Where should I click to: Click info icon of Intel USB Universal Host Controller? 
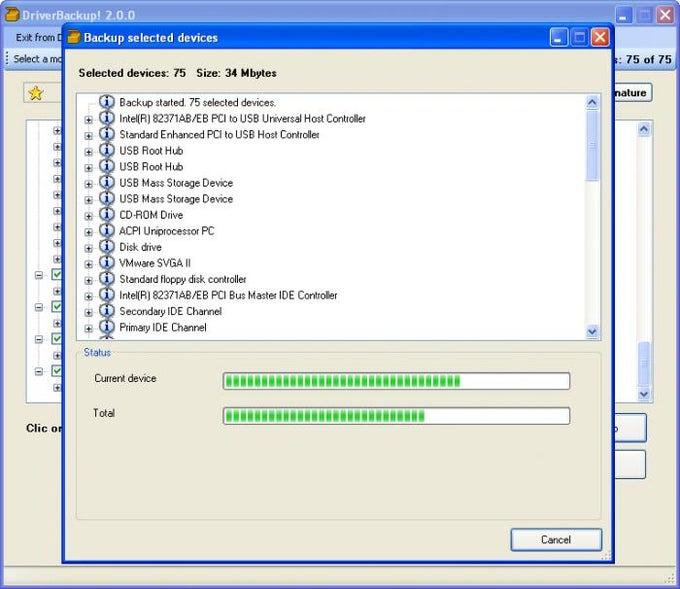[x=107, y=118]
